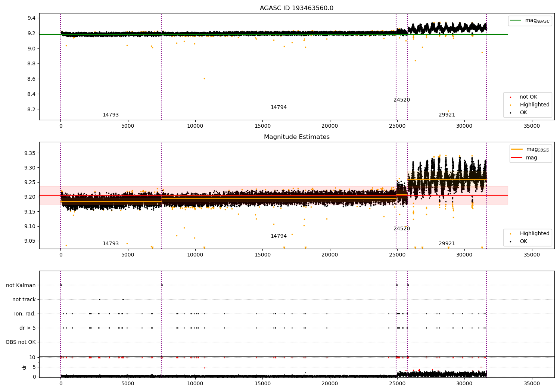This screenshot has width=560, height=392.
Task: Click the red line sample beside 'mag' legend entry
Action: (x=517, y=158)
